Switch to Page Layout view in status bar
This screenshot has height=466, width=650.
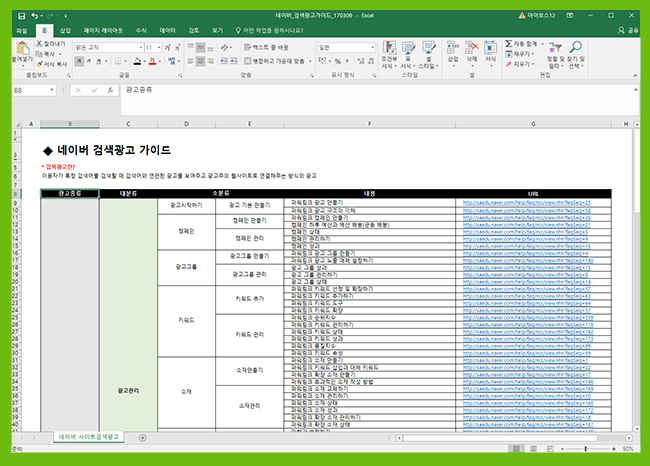pos(533,449)
